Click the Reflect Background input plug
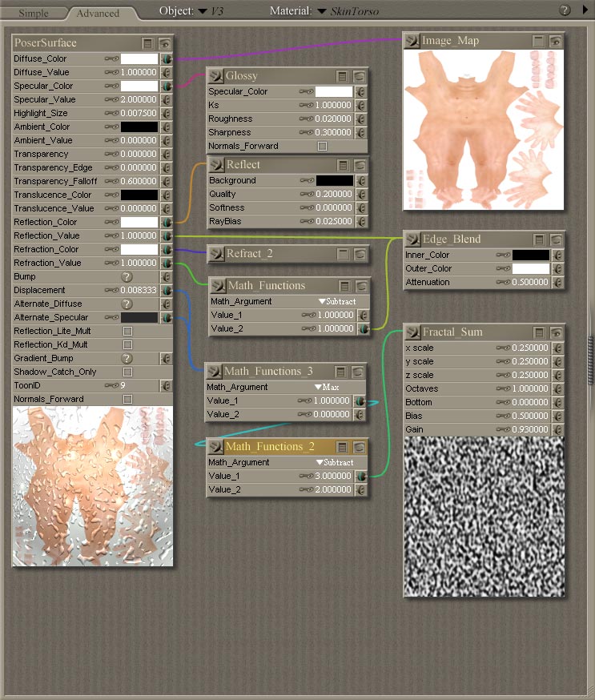 click(x=361, y=181)
